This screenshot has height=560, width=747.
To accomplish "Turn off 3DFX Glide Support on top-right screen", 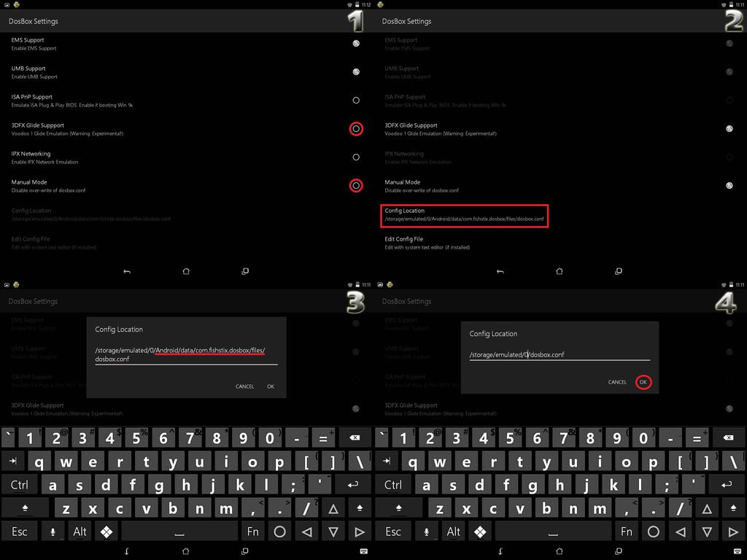I will 729,128.
